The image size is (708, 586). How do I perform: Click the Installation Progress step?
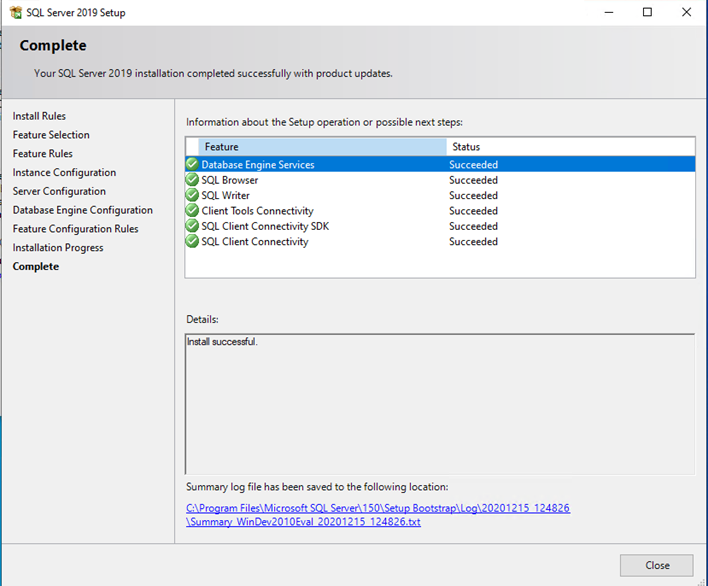(58, 247)
